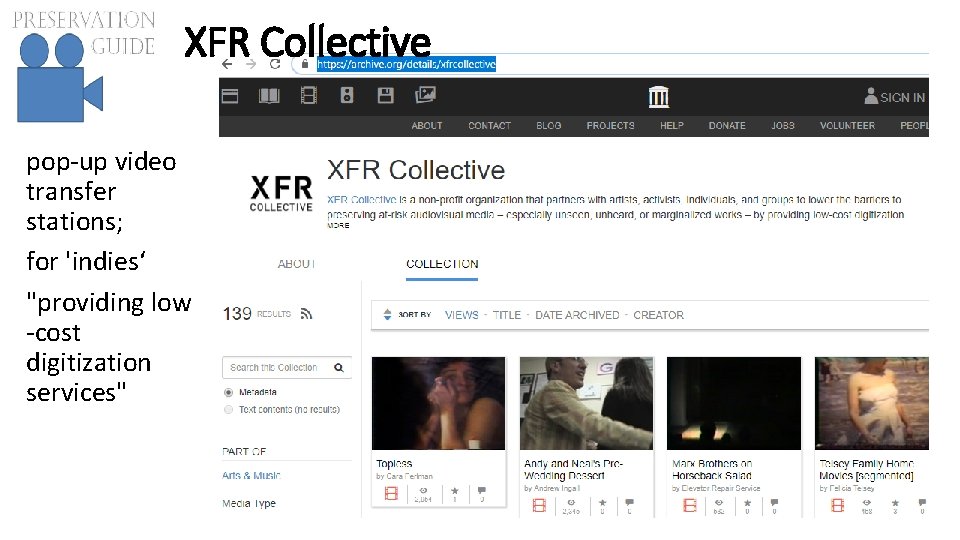This screenshot has height=540, width=960.
Task: Sort results by CREATOR
Action: (658, 315)
